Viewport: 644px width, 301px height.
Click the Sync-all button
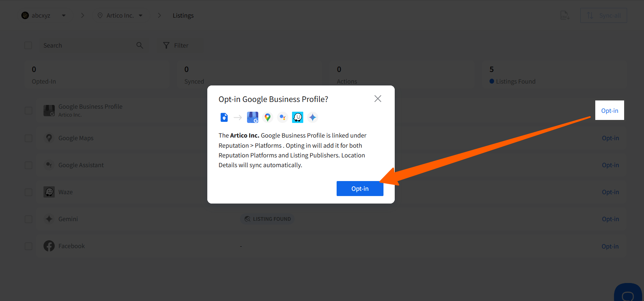click(604, 15)
